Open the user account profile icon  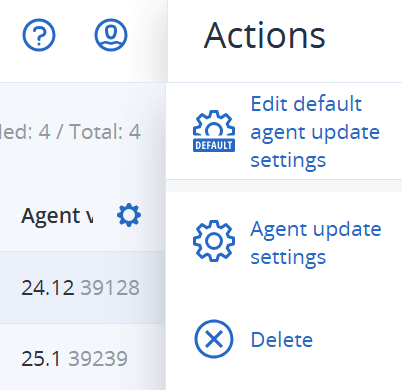pos(111,35)
